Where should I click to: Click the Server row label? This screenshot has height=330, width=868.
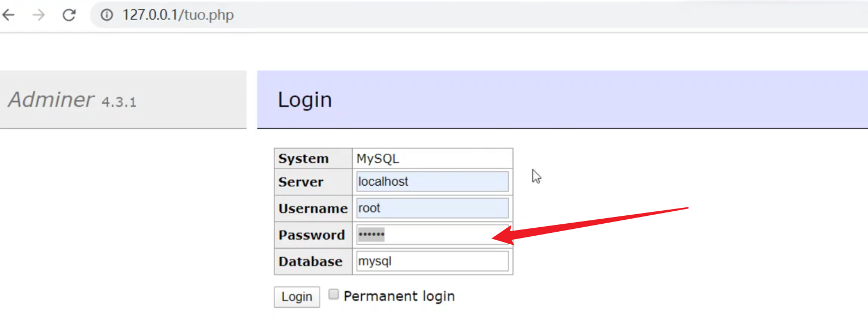tap(301, 182)
